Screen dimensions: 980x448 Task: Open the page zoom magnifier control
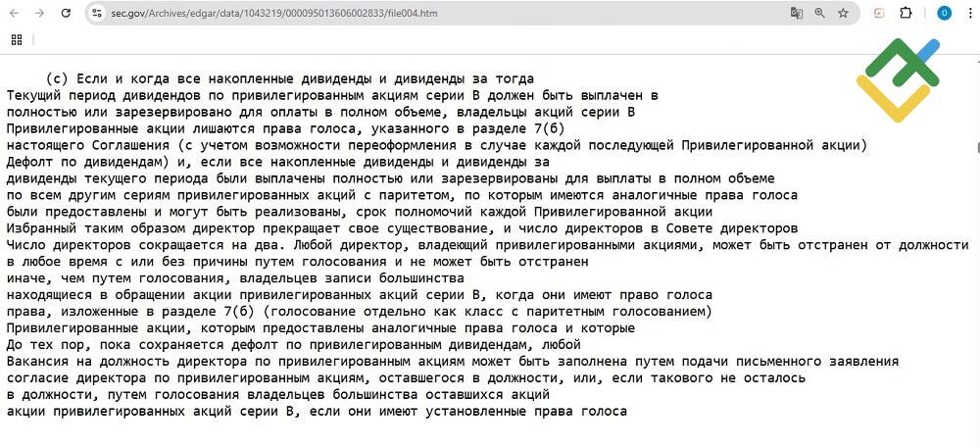[819, 13]
